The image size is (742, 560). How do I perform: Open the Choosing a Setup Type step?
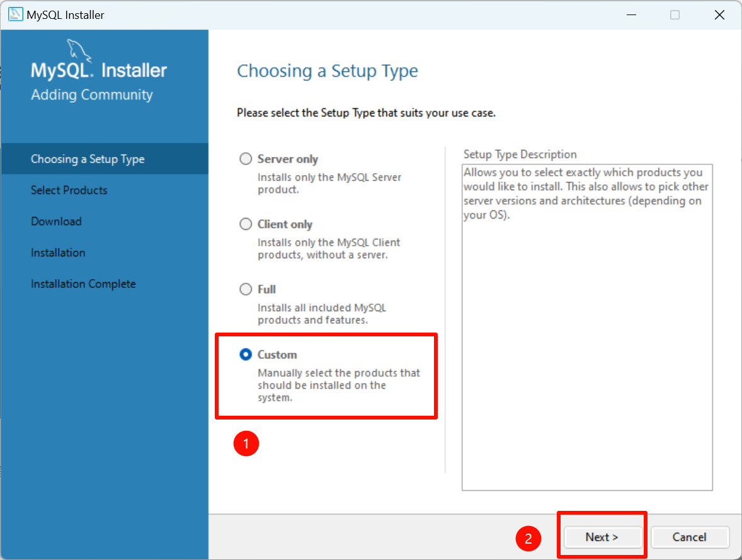[105, 159]
